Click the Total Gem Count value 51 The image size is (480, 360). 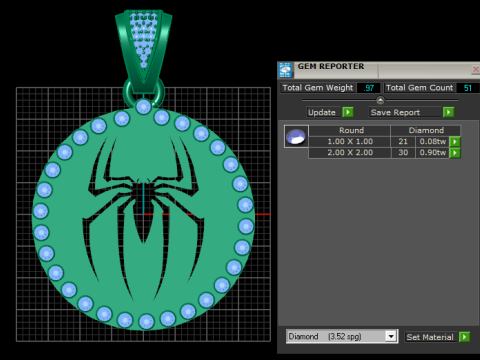pyautogui.click(x=467, y=88)
